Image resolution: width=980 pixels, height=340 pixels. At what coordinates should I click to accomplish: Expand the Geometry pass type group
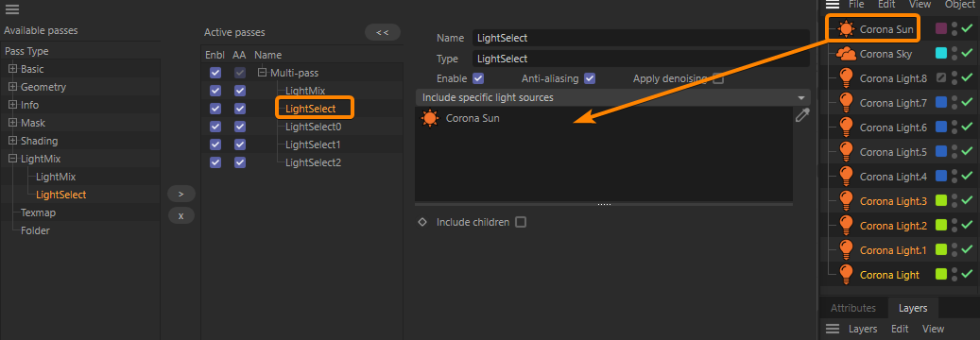point(12,87)
